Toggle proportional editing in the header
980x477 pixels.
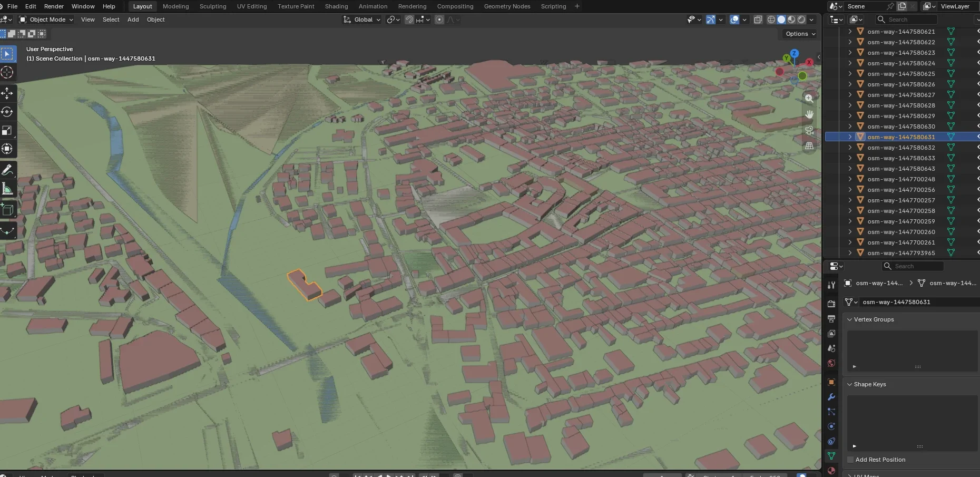439,20
